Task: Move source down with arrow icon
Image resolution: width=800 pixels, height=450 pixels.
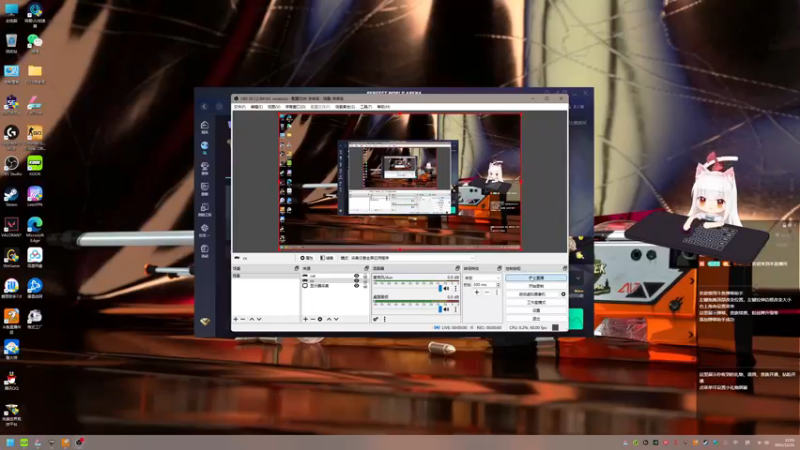Action: [336, 319]
